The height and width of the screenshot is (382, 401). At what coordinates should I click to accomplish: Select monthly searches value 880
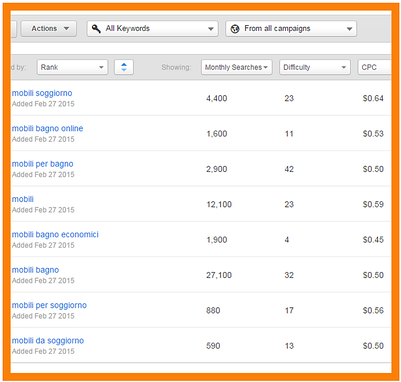pyautogui.click(x=213, y=310)
